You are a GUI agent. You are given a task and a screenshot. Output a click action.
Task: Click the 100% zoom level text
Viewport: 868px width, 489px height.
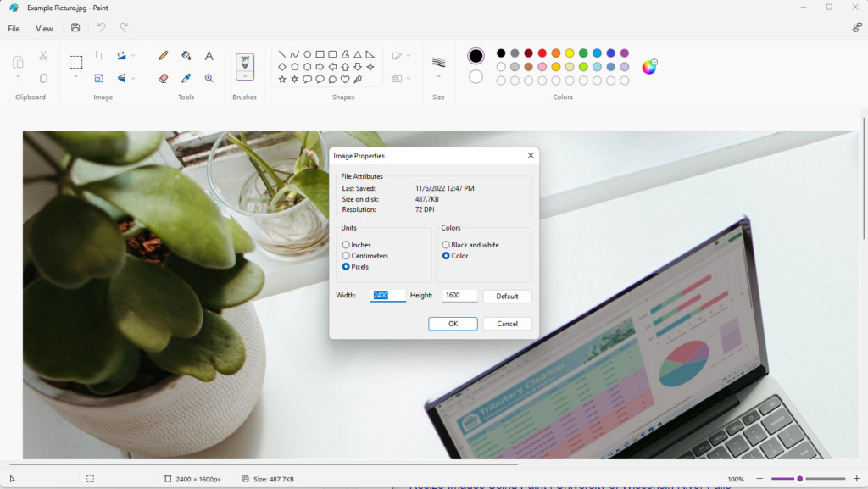click(736, 479)
